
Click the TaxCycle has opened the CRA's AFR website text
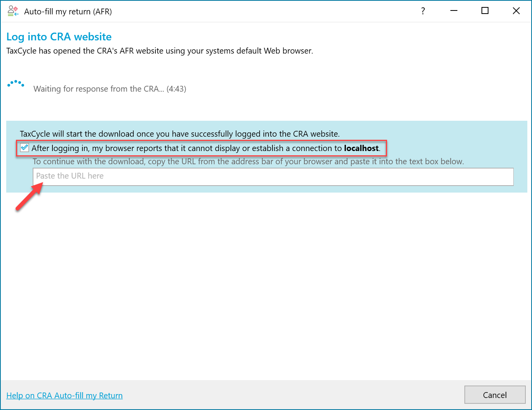pos(160,51)
